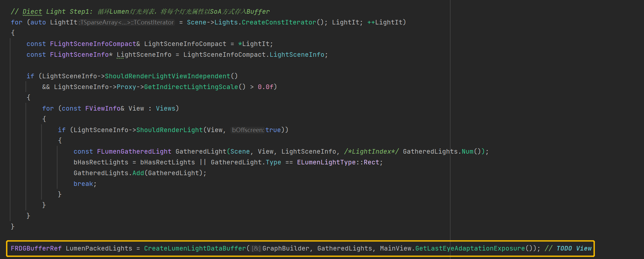Screen dimensions: 644x259
Task: Click the TSparseArray type inlay hint
Action: click(127, 22)
